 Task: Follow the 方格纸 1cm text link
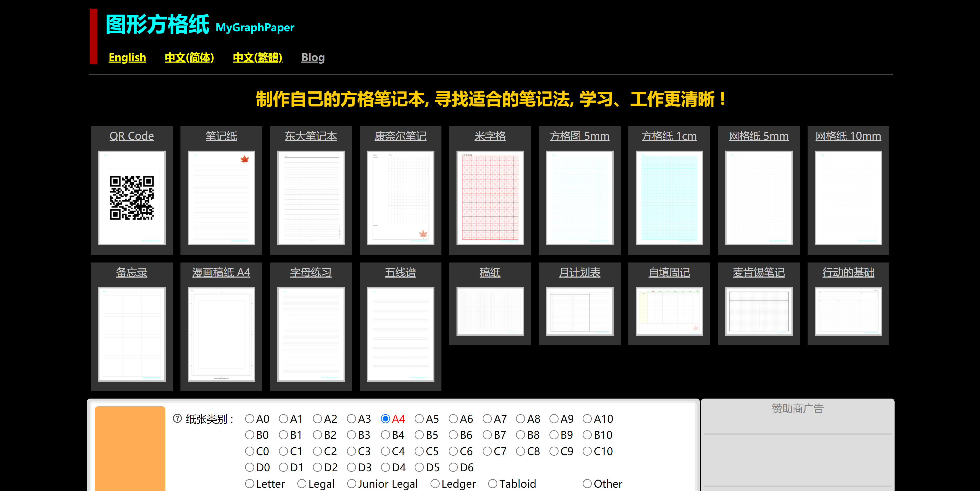[669, 136]
